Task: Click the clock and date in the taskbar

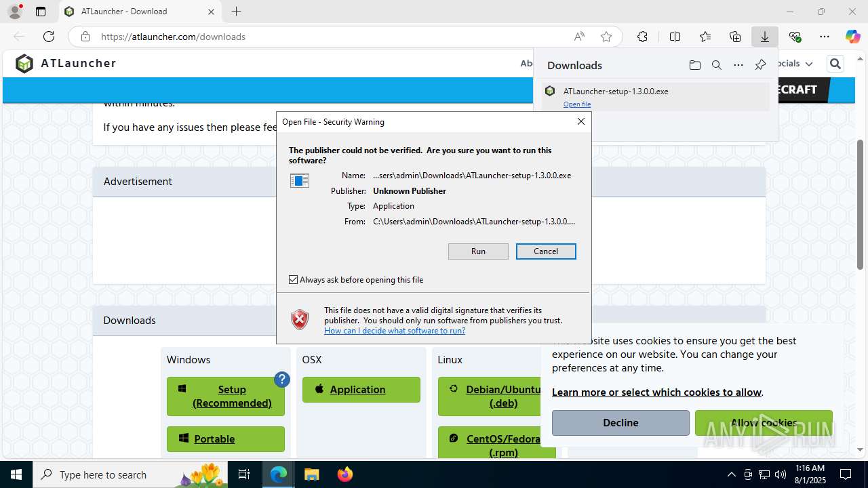Action: (x=810, y=474)
